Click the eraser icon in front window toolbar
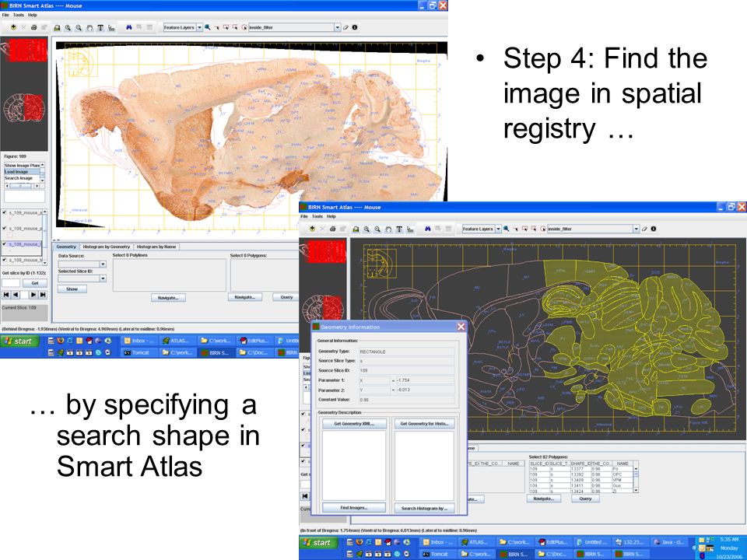This screenshot has width=747, height=560. coord(645,229)
